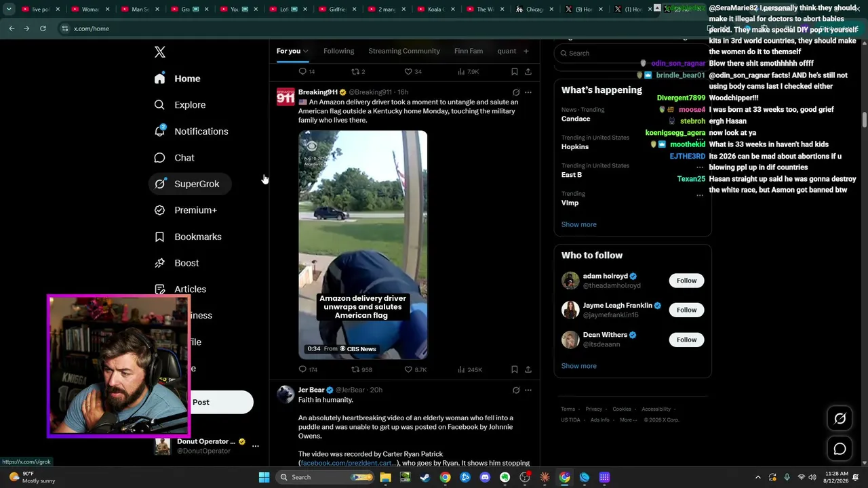Reply to the Breaking911 post
Viewport: 868px width, 488px height.
[x=308, y=369]
